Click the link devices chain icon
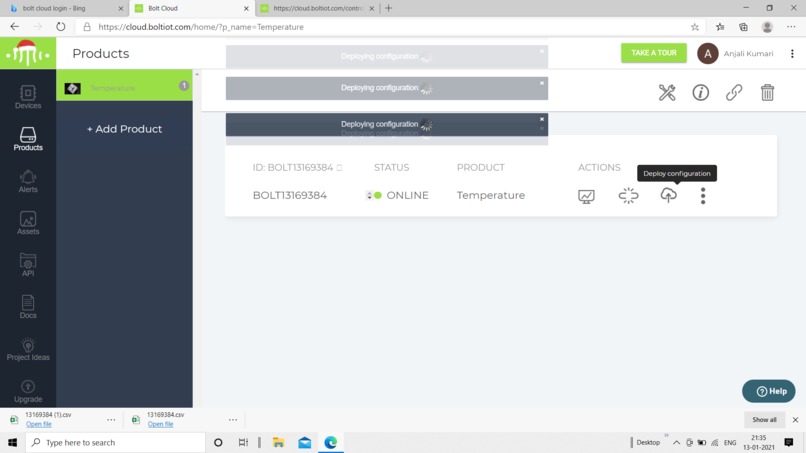This screenshot has width=806, height=453. [734, 93]
